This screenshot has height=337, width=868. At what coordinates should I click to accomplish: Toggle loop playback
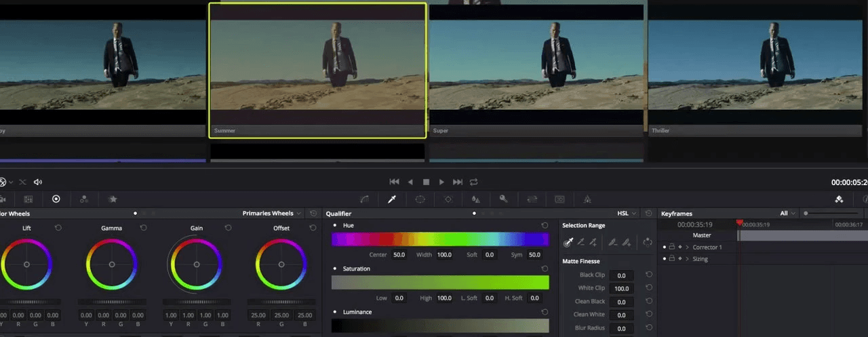[473, 182]
